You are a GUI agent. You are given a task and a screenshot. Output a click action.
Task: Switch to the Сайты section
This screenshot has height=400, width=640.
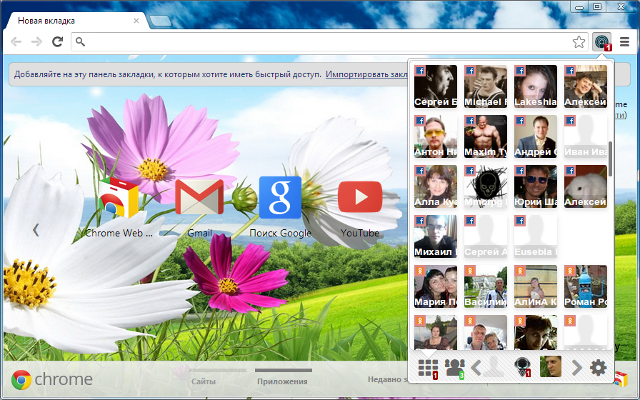click(204, 380)
